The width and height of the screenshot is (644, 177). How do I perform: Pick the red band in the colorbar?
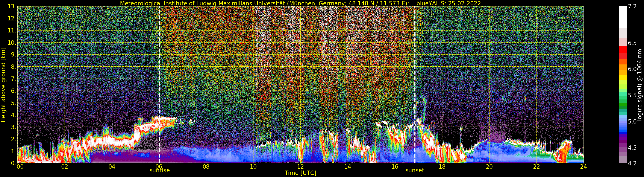623,50
